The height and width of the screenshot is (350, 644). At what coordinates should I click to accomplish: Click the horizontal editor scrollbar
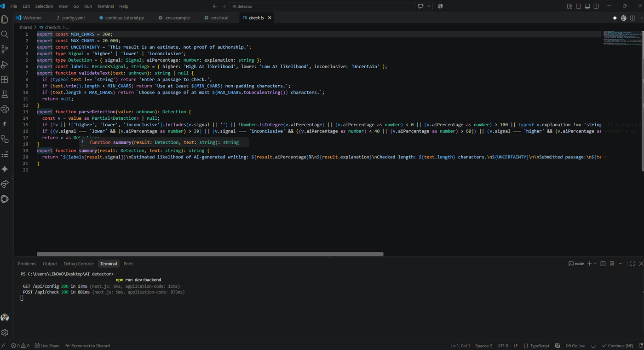(x=210, y=254)
